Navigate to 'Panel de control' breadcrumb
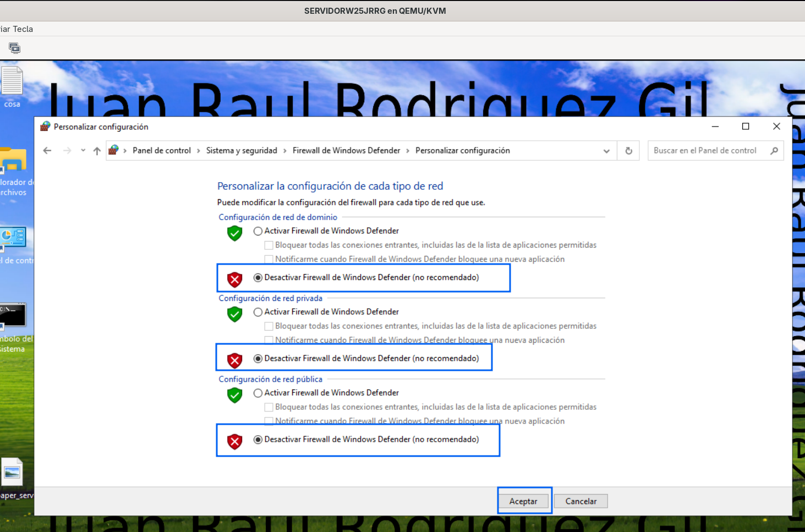The image size is (805, 532). [x=162, y=151]
